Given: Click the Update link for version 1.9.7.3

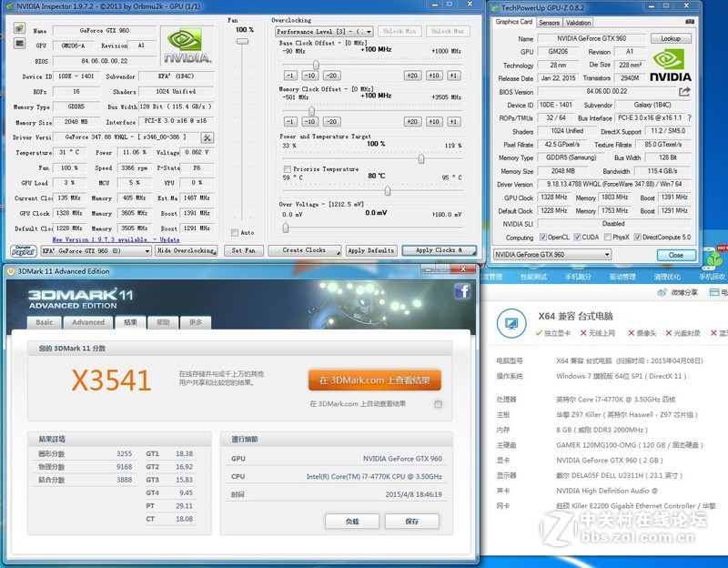Looking at the screenshot, I should coord(168,238).
